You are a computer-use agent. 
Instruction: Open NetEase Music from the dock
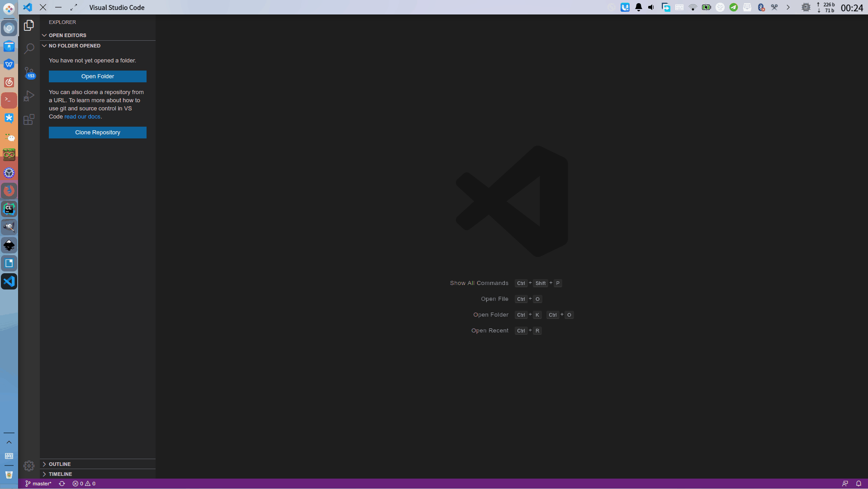[x=9, y=82]
